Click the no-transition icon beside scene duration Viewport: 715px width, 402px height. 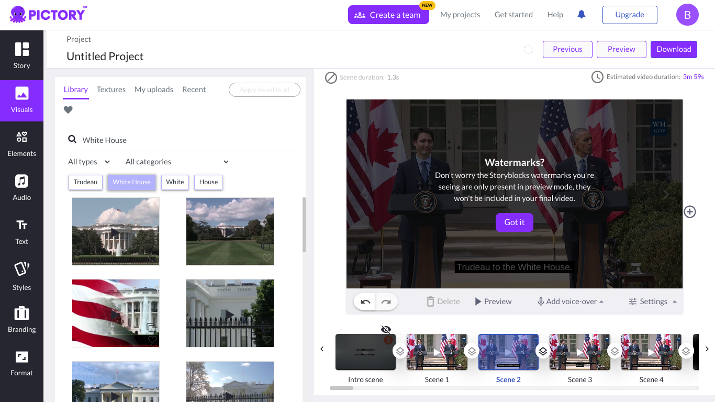click(331, 77)
